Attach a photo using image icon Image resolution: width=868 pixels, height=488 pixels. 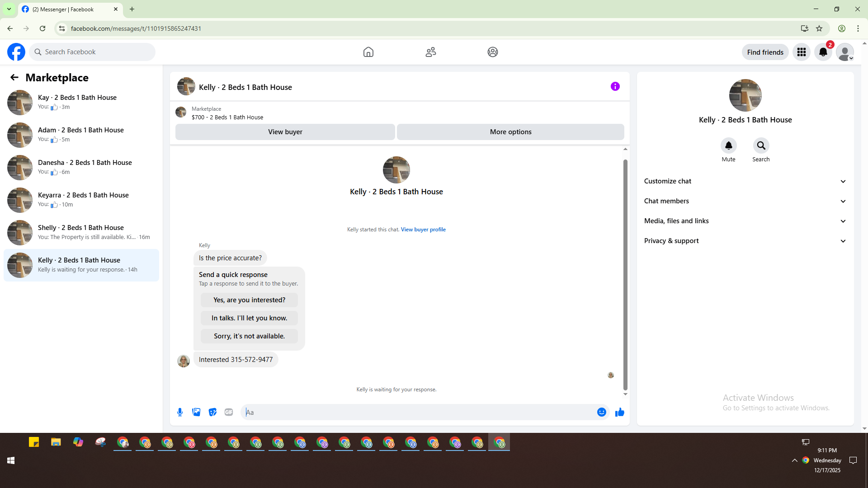(196, 412)
